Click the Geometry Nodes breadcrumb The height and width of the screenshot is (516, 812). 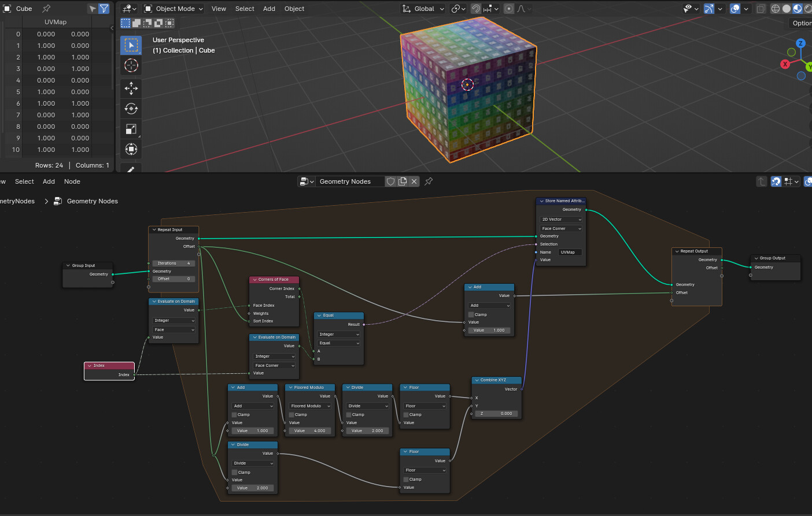(93, 201)
